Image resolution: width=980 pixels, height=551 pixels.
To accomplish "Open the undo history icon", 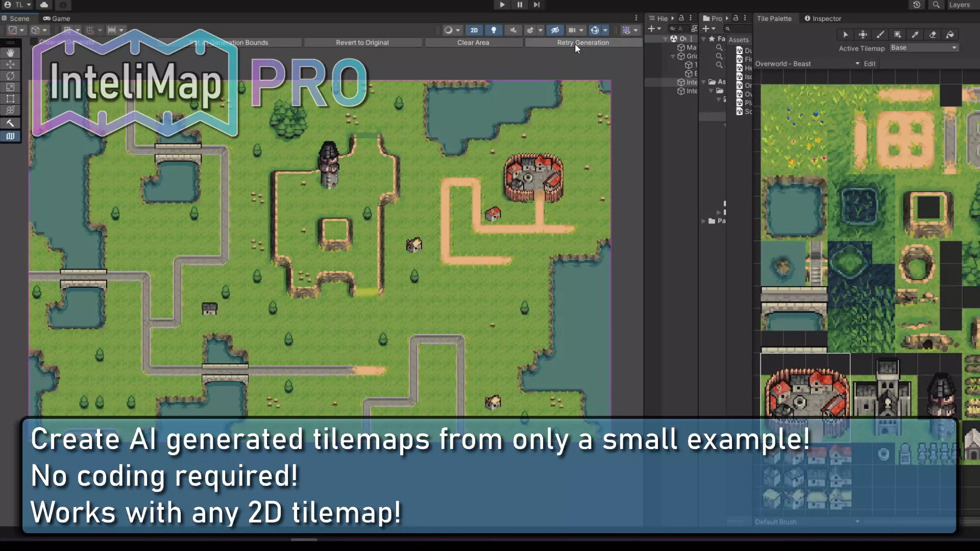I will point(917,5).
